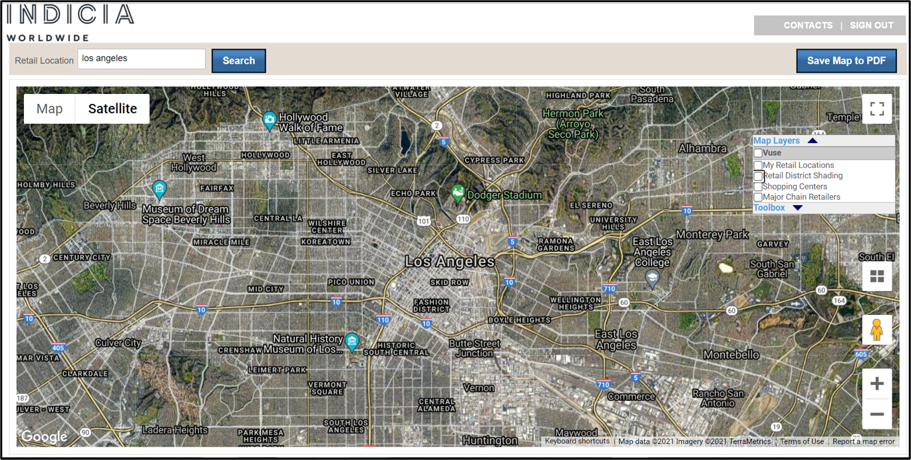Toggle Retail District Shading checkbox

click(x=758, y=176)
